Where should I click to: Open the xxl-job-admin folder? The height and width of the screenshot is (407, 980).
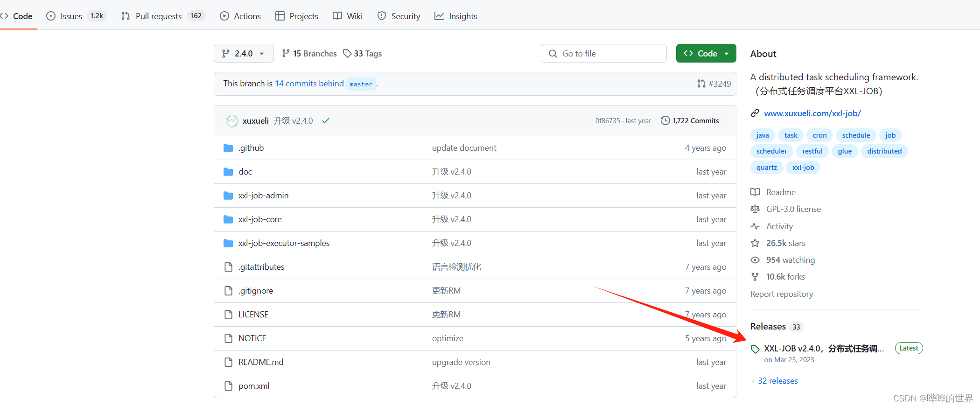tap(264, 196)
